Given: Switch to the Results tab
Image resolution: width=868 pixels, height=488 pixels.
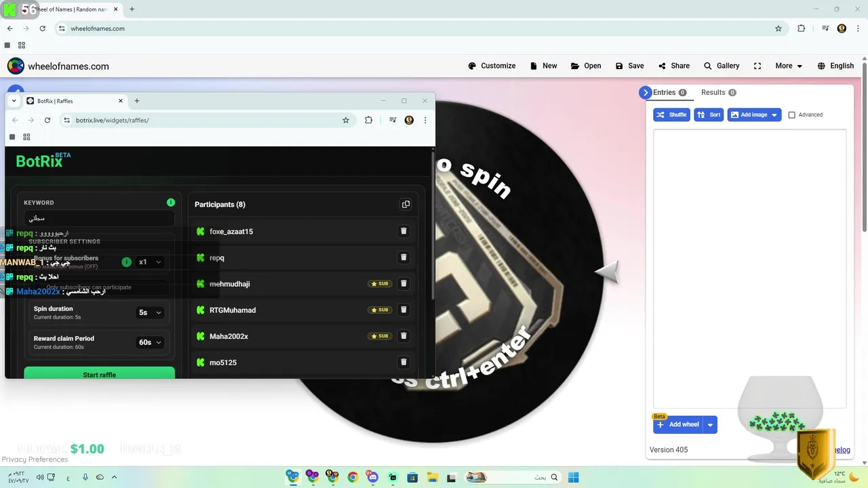Looking at the screenshot, I should click(x=718, y=92).
